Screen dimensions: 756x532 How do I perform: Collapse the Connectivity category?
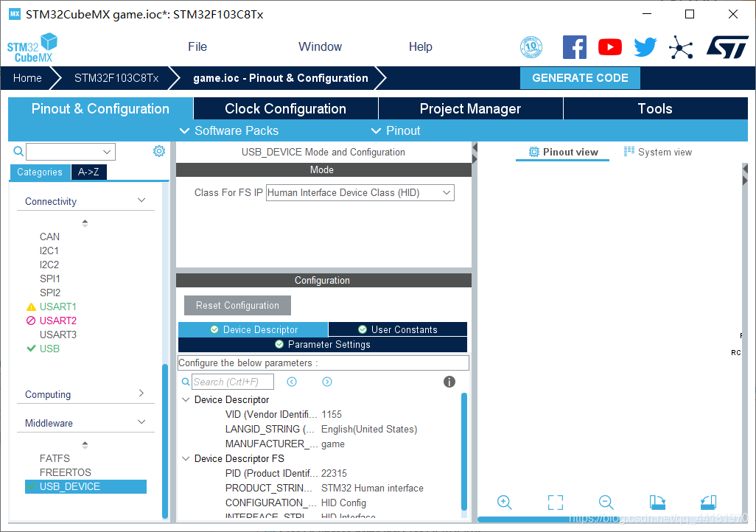coord(141,200)
